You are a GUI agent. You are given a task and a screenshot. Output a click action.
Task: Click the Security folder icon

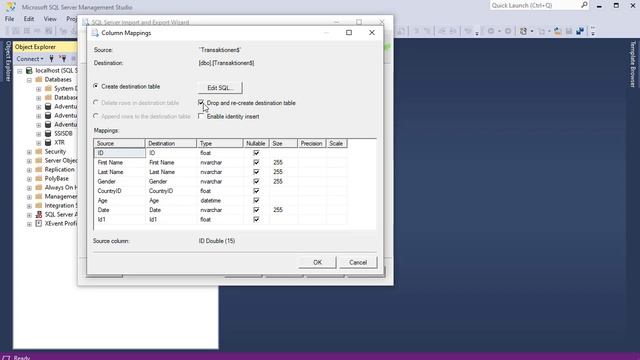click(39, 151)
